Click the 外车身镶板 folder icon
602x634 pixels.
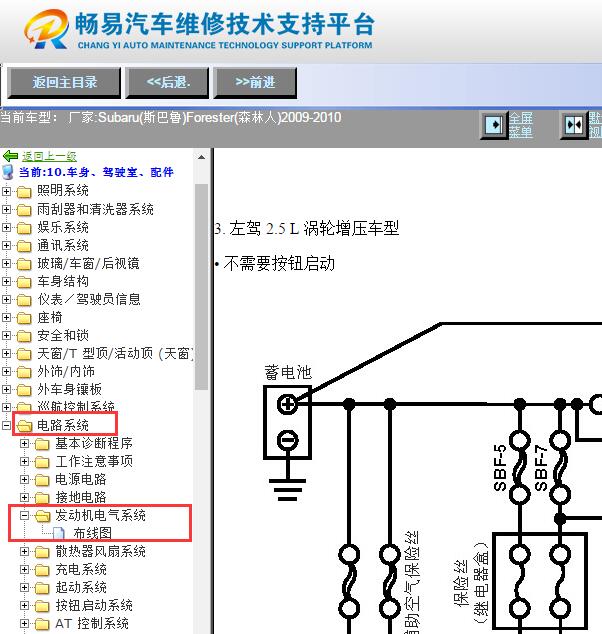pyautogui.click(x=24, y=390)
